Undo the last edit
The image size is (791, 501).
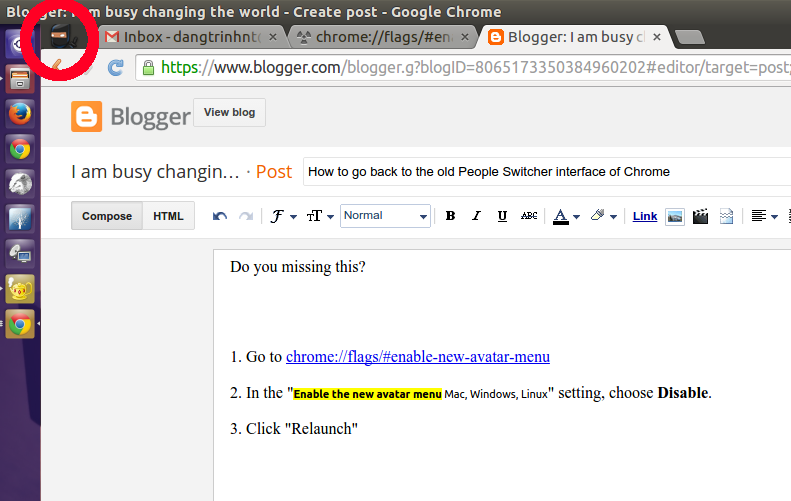pos(219,216)
